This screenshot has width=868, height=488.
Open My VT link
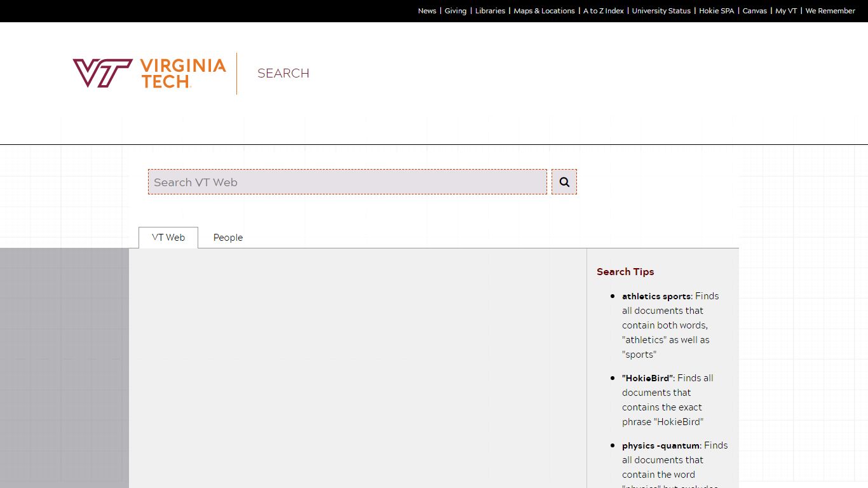click(x=786, y=11)
